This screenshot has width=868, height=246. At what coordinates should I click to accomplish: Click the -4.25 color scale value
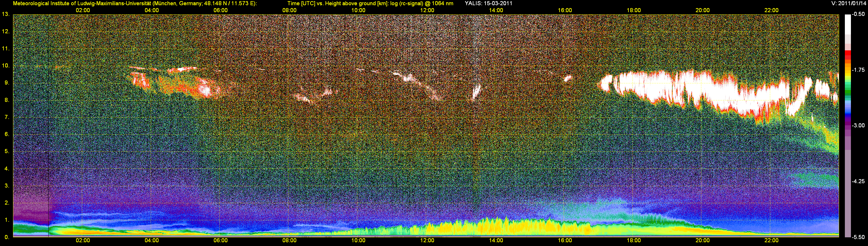click(x=858, y=181)
